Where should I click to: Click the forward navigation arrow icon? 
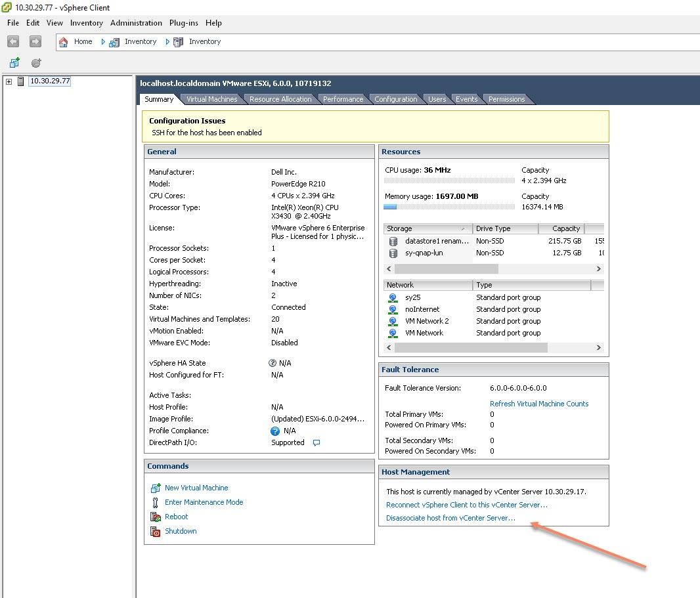coord(35,41)
